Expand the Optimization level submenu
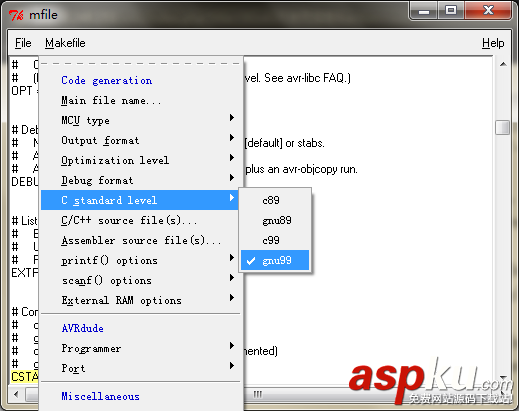This screenshot has height=411, width=519. click(x=140, y=160)
